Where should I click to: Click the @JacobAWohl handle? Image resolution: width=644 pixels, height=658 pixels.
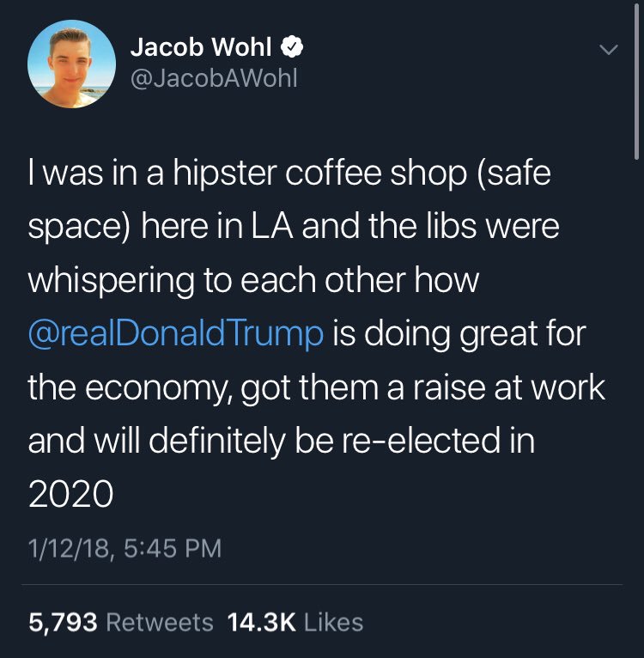coord(214,78)
